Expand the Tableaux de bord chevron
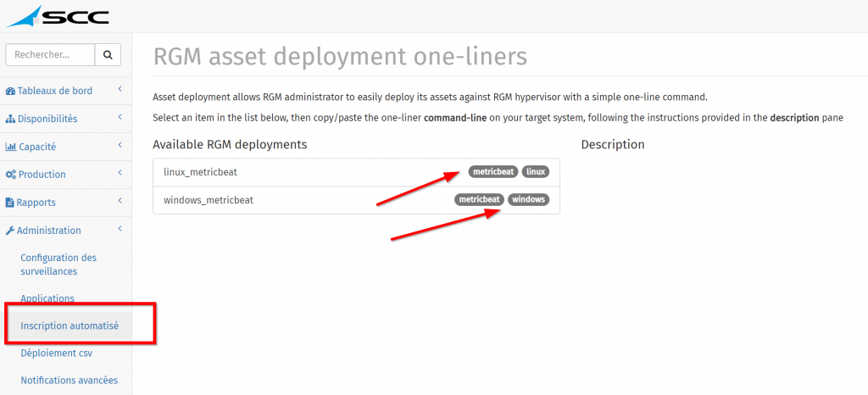This screenshot has width=868, height=395. click(120, 89)
